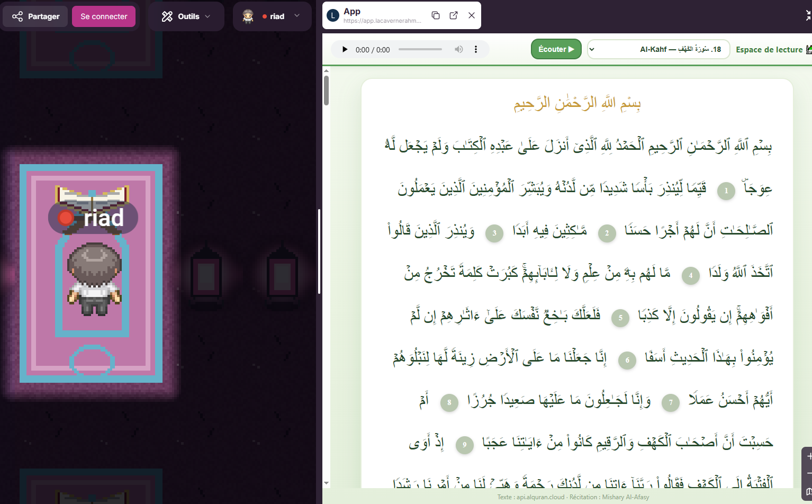Seek on the audio progress slider
This screenshot has width=812, height=504.
click(x=420, y=49)
